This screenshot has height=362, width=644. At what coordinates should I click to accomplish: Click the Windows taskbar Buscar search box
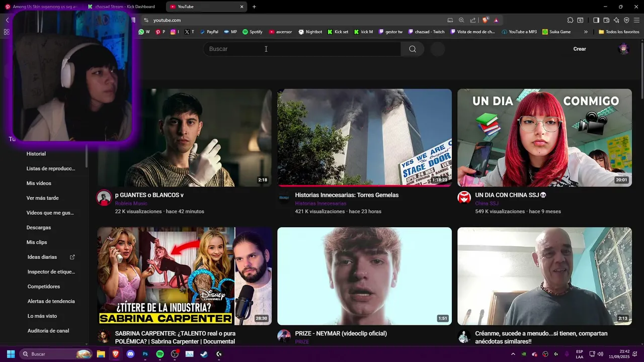point(56,354)
